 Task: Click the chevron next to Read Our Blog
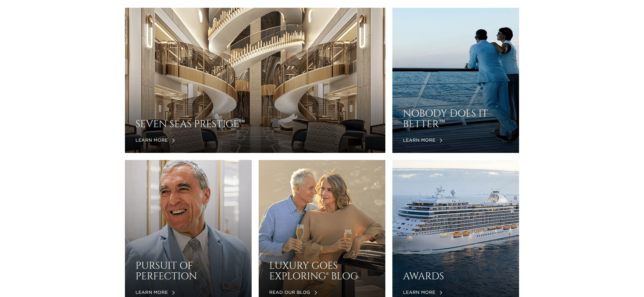tap(316, 292)
